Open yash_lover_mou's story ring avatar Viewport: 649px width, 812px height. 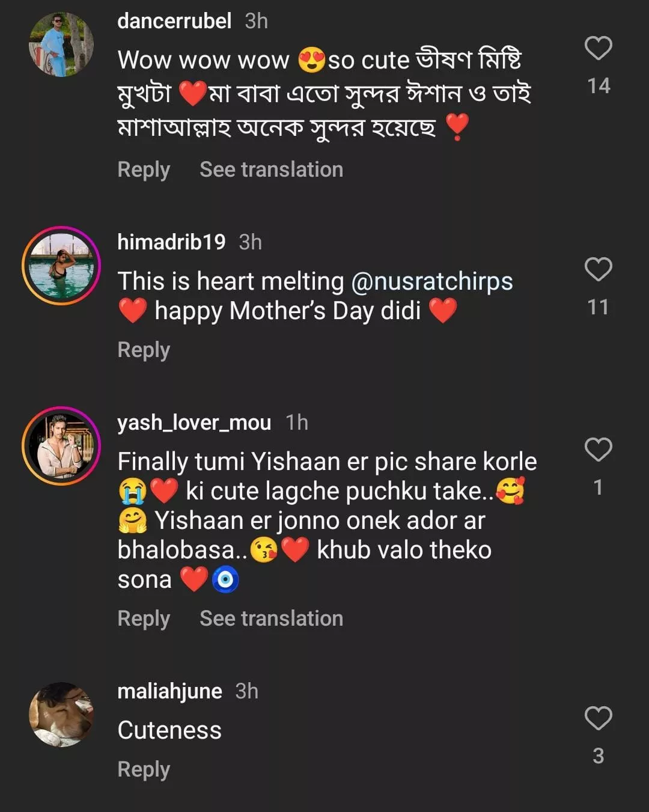tap(61, 446)
